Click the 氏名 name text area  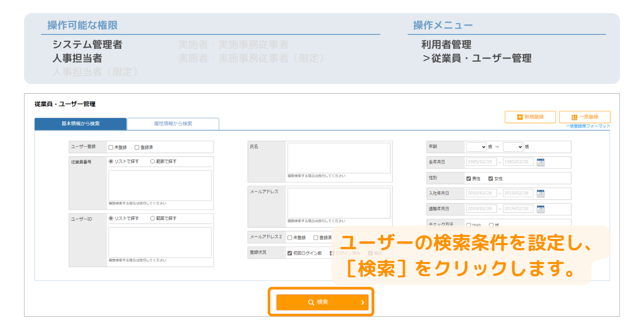(339, 158)
